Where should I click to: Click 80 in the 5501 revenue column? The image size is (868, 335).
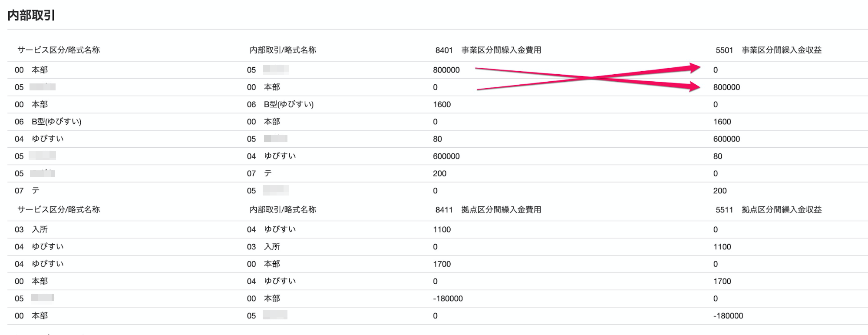[x=717, y=156]
